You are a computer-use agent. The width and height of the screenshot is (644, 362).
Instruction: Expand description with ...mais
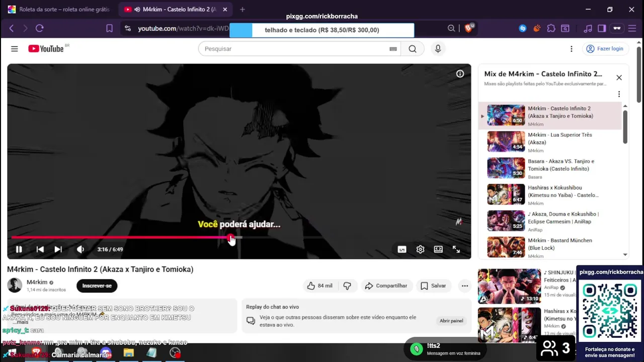(x=20, y=322)
